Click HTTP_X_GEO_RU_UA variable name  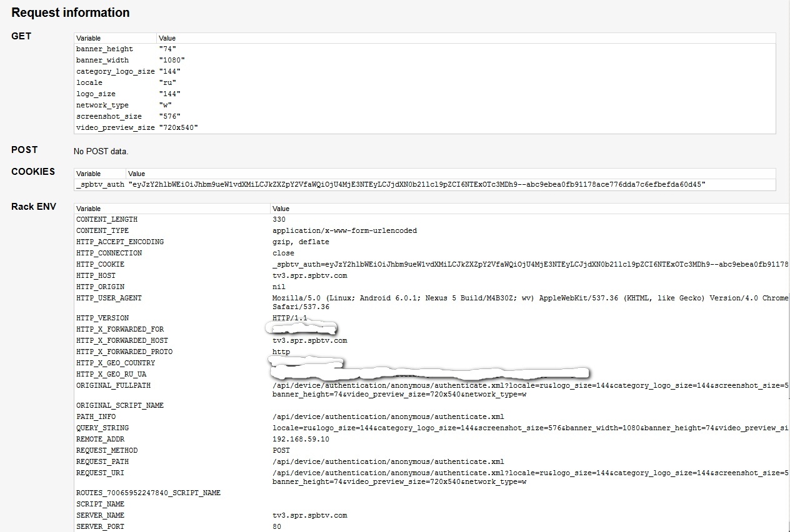[111, 374]
